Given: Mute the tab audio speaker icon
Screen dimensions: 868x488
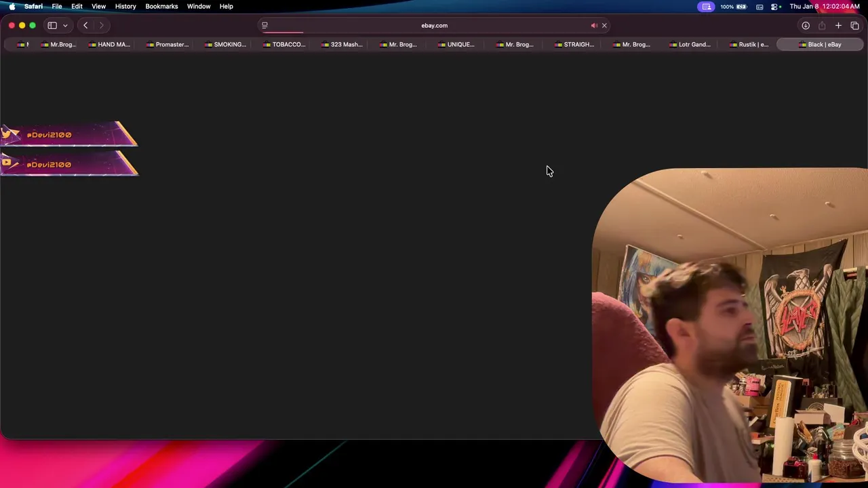Looking at the screenshot, I should tap(594, 26).
